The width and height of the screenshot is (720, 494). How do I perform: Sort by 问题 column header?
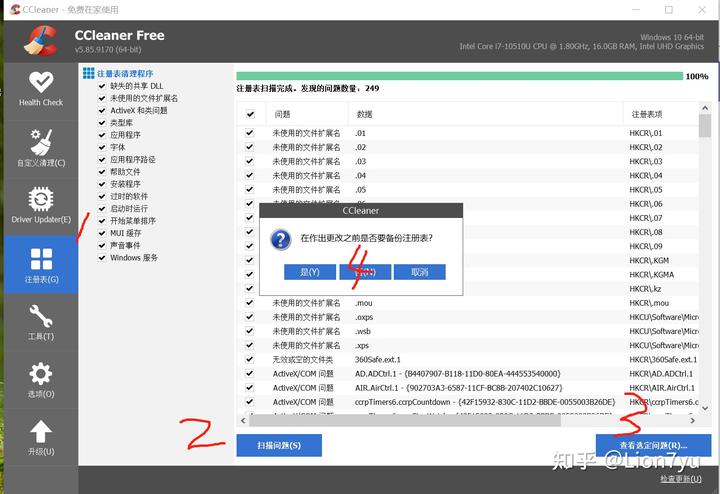pyautogui.click(x=307, y=114)
